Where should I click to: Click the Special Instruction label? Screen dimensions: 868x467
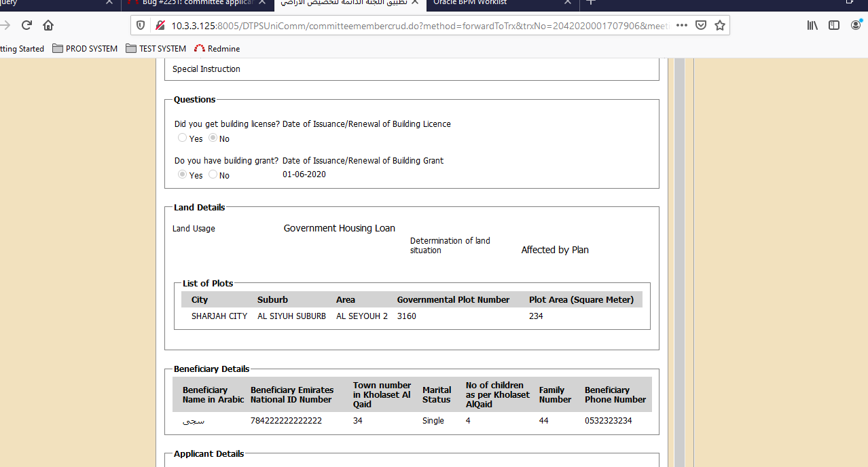(x=206, y=69)
